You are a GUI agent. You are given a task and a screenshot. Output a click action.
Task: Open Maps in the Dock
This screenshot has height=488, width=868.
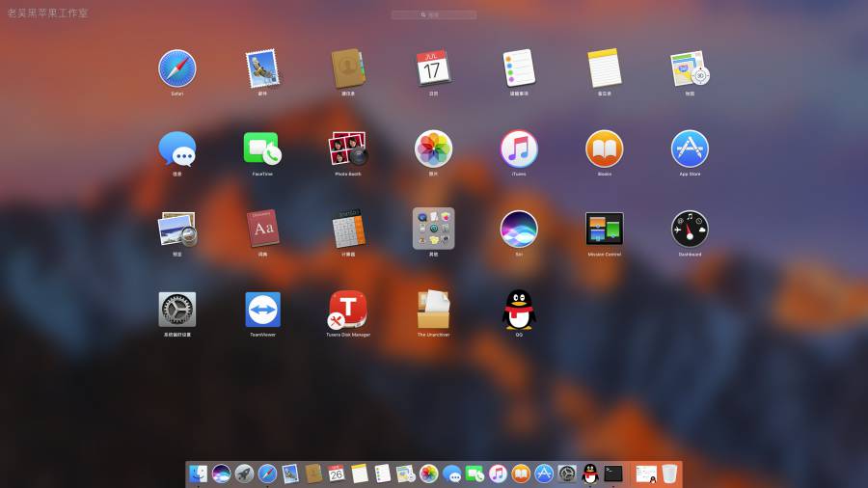click(x=406, y=474)
